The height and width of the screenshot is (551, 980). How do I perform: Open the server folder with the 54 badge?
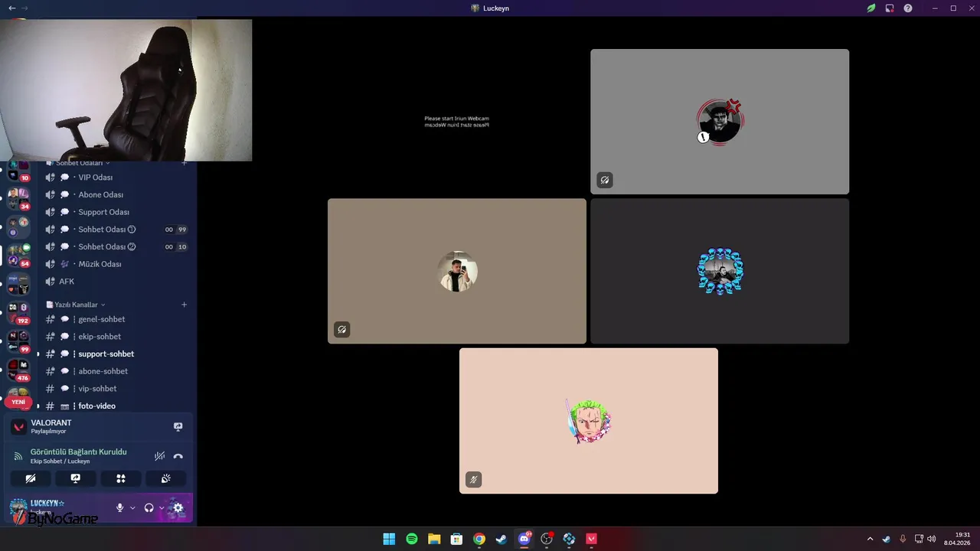(18, 255)
